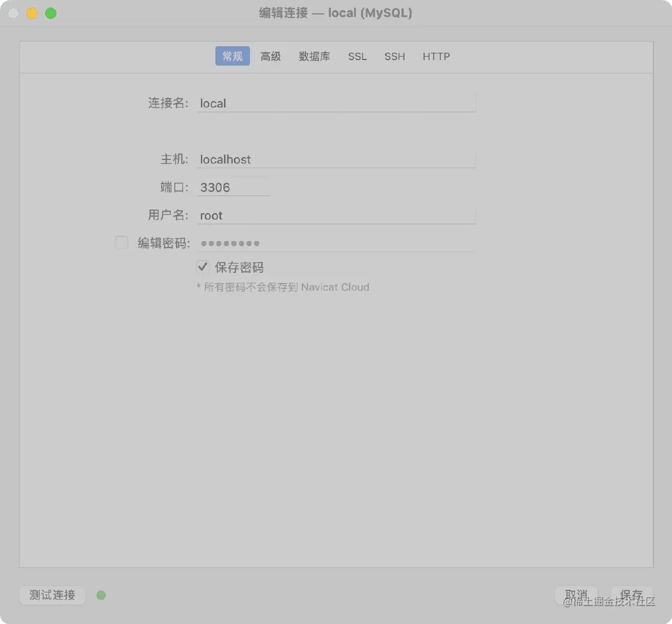
Task: Click the 保存 button
Action: 631,595
